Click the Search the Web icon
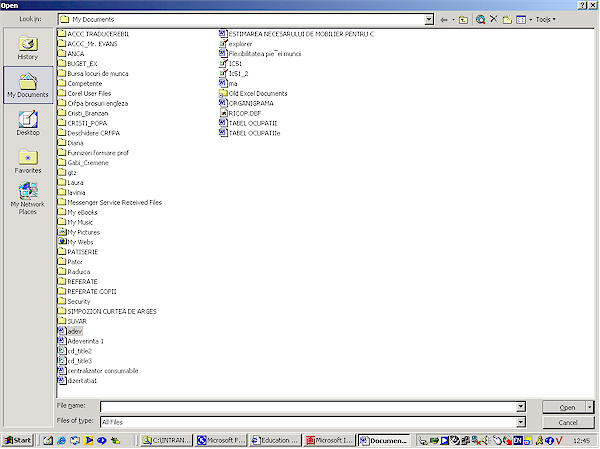600x449 pixels. (x=481, y=19)
